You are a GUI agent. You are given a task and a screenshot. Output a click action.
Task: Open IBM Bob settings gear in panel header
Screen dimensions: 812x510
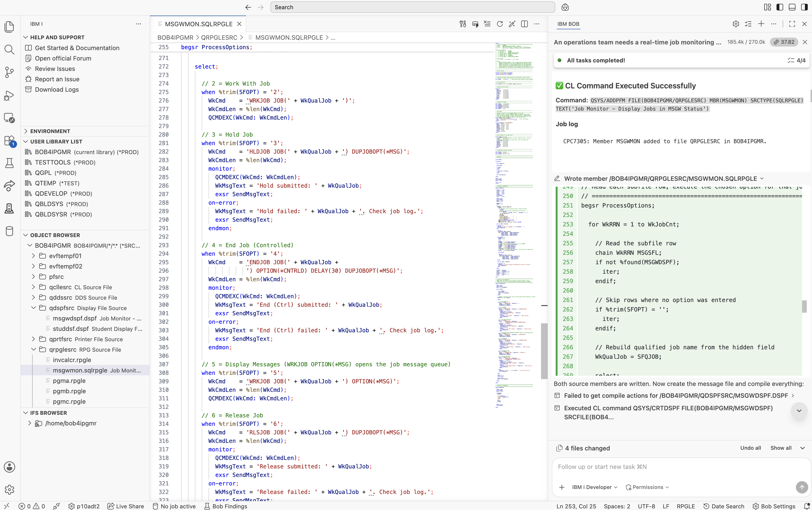(x=736, y=24)
